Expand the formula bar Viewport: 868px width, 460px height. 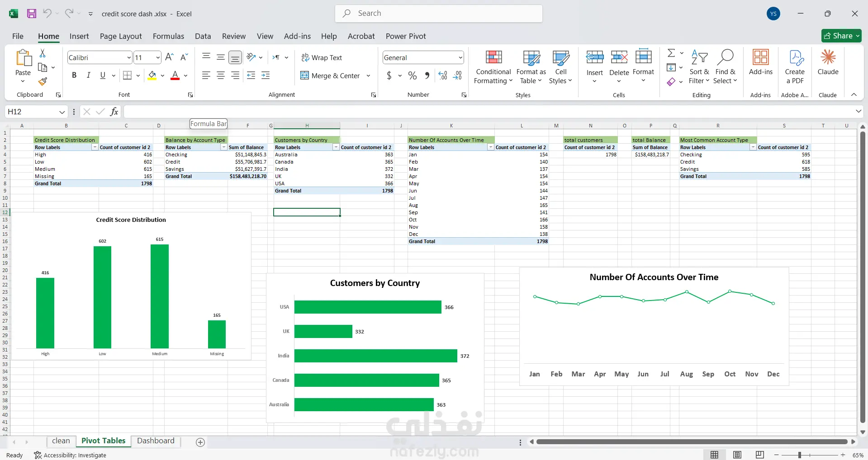pyautogui.click(x=859, y=111)
